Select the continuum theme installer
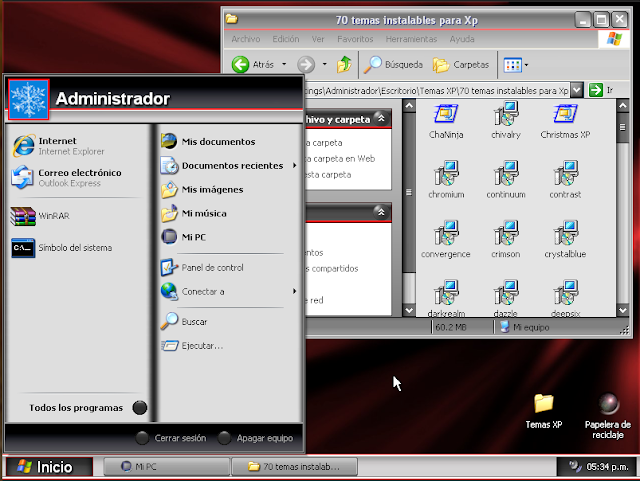This screenshot has width=640, height=481. (x=506, y=180)
